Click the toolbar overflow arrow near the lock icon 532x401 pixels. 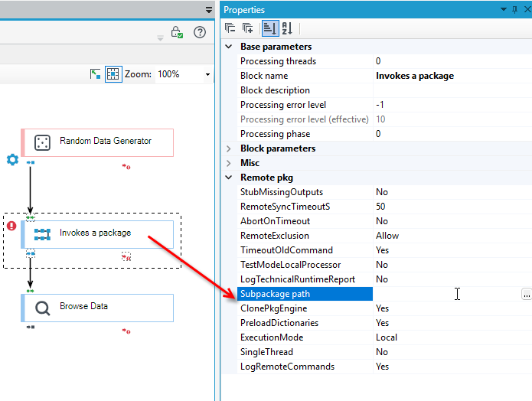(x=160, y=38)
